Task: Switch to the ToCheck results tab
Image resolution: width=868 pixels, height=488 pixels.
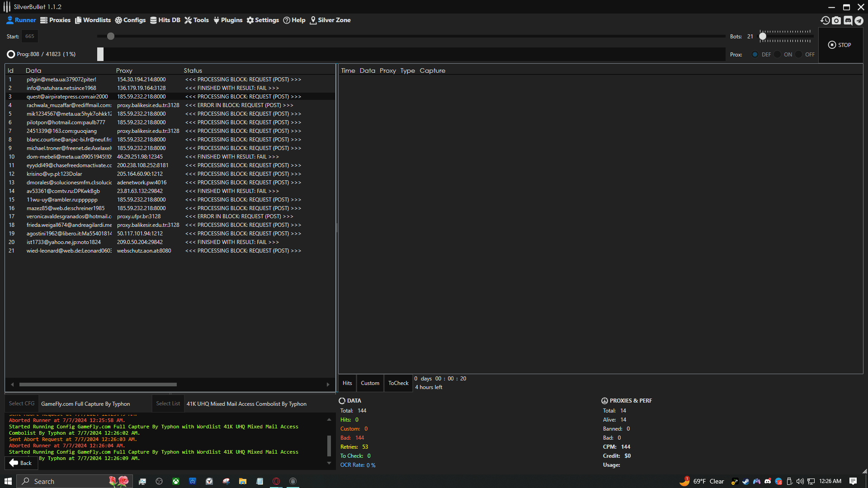Action: coord(398,383)
